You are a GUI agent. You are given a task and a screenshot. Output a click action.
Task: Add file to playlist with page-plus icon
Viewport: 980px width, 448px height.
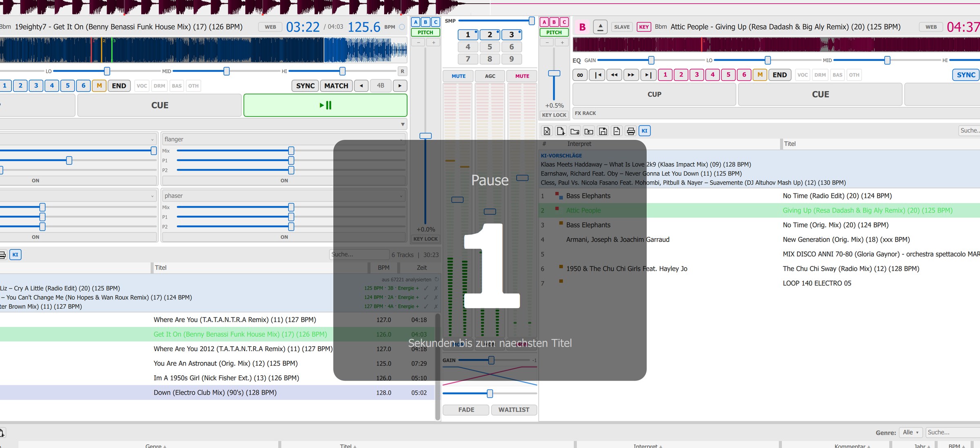561,131
